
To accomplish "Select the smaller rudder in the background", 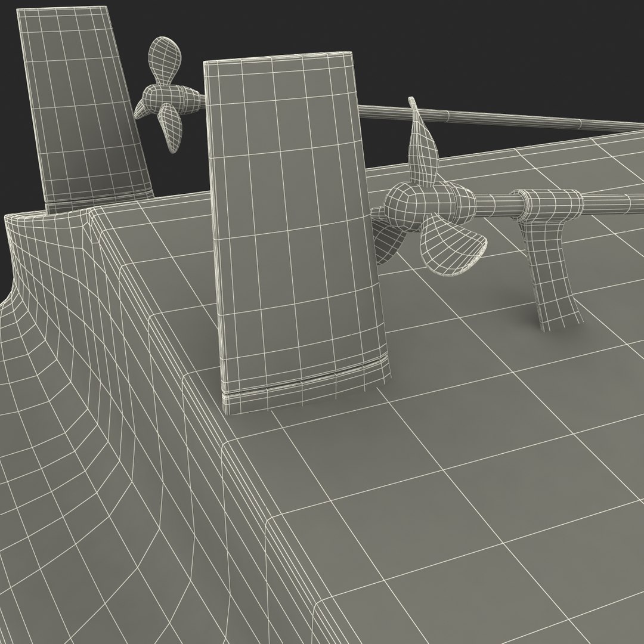I will pyautogui.click(x=84, y=109).
